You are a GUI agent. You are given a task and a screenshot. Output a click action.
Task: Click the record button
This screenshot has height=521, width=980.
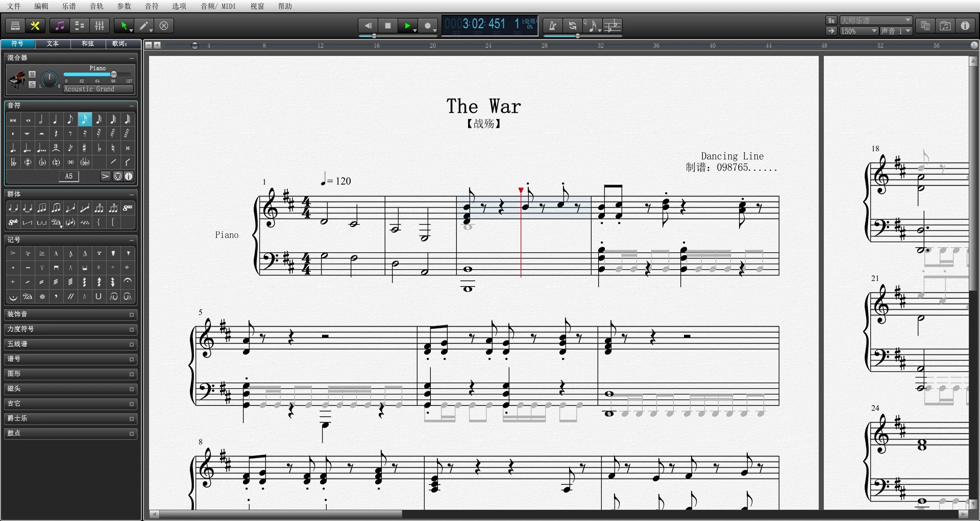click(428, 26)
